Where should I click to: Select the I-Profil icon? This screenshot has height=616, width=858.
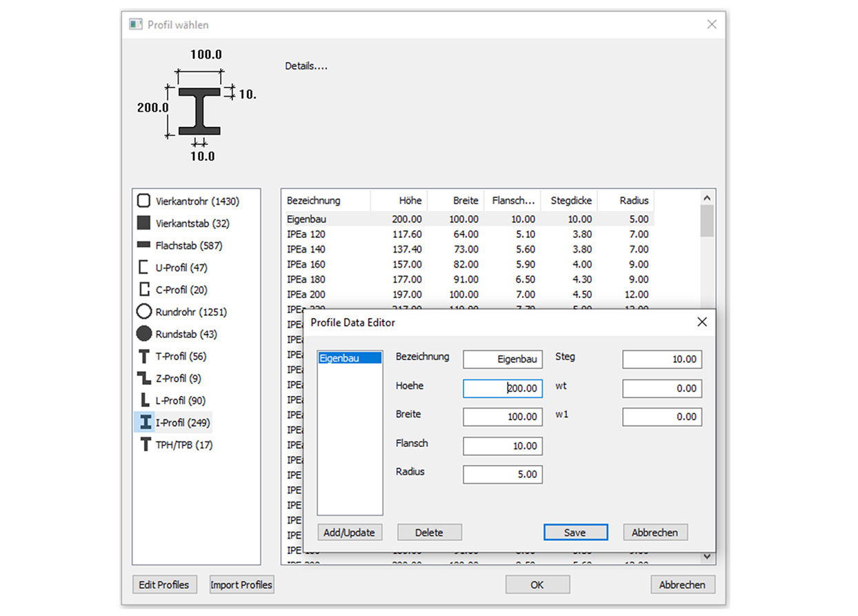coord(145,422)
